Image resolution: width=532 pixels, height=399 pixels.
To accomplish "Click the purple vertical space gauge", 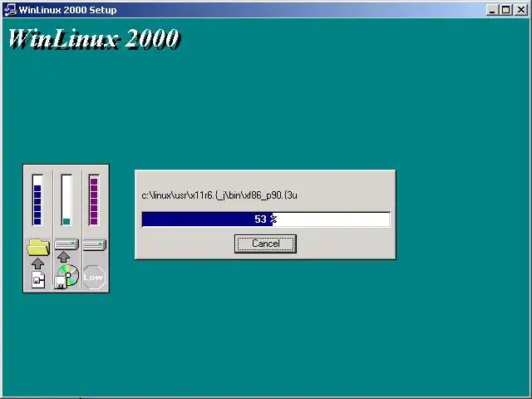I will (94, 199).
